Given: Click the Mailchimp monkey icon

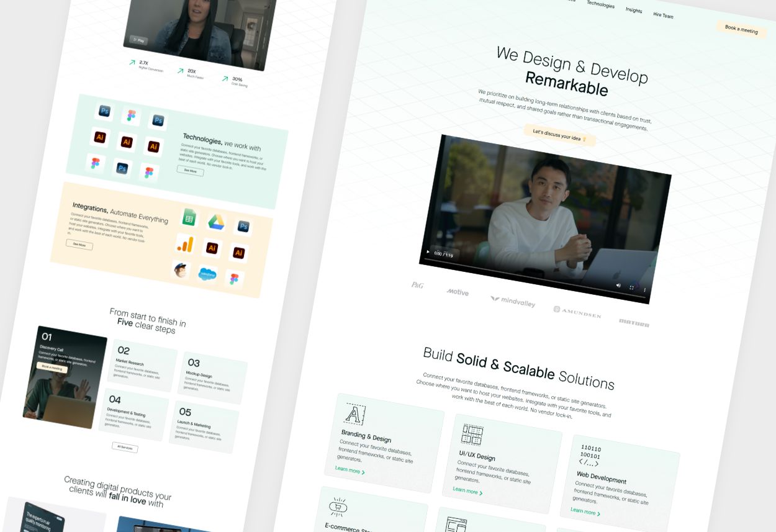Looking at the screenshot, I should click(x=180, y=270).
